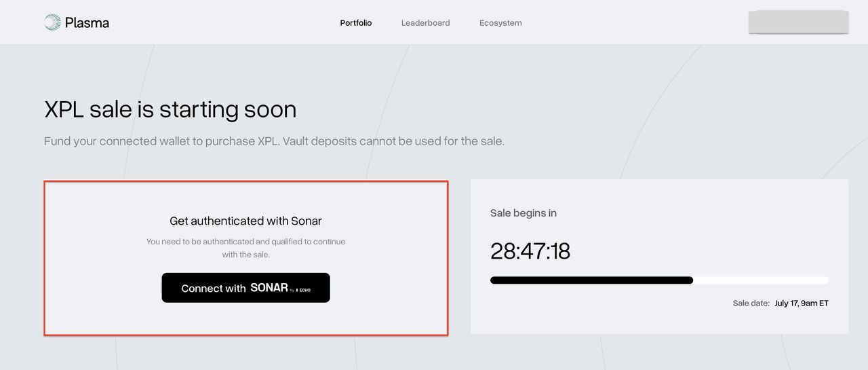
Task: Click the small Echo logo in button
Action: [x=304, y=289]
